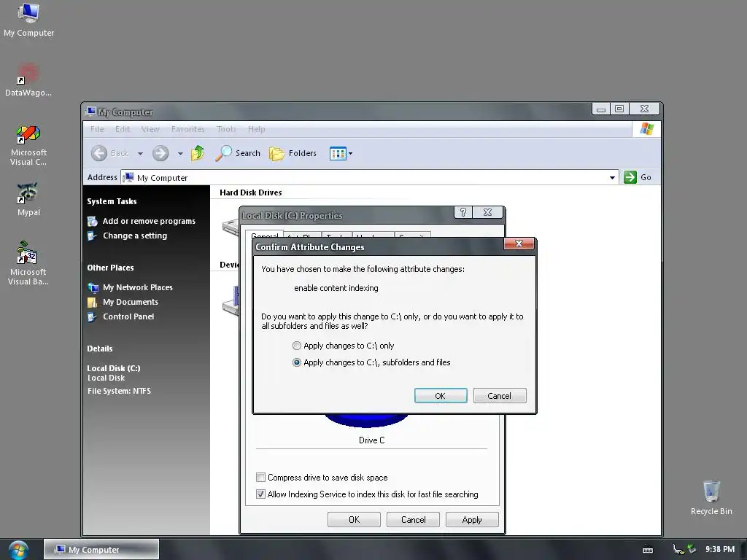Click the 9:38 PM clock
This screenshot has height=560, width=747.
click(720, 550)
